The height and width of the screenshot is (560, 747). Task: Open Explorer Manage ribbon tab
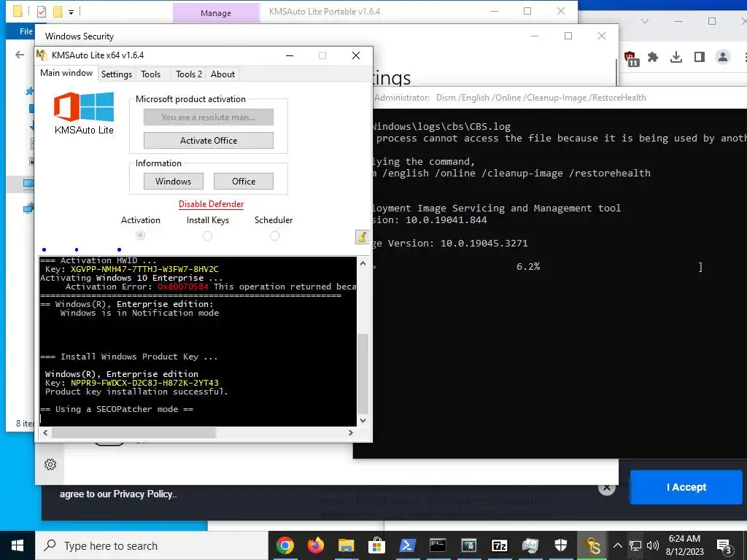216,13
